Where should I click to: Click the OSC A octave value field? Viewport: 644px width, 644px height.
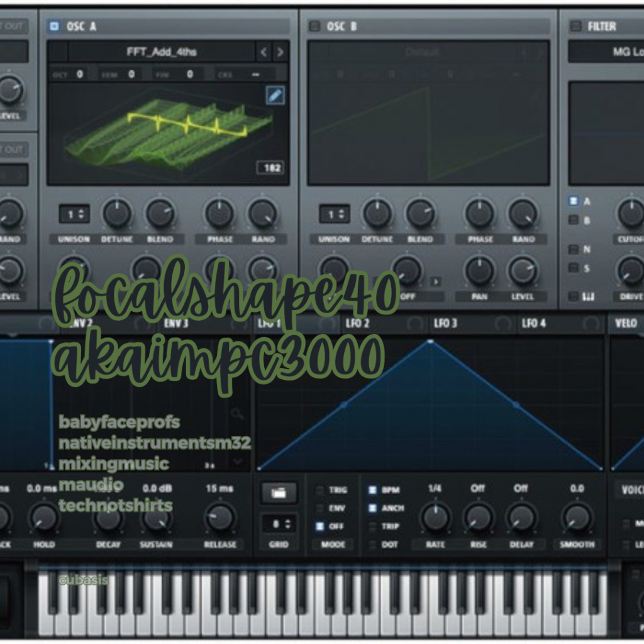pos(80,74)
